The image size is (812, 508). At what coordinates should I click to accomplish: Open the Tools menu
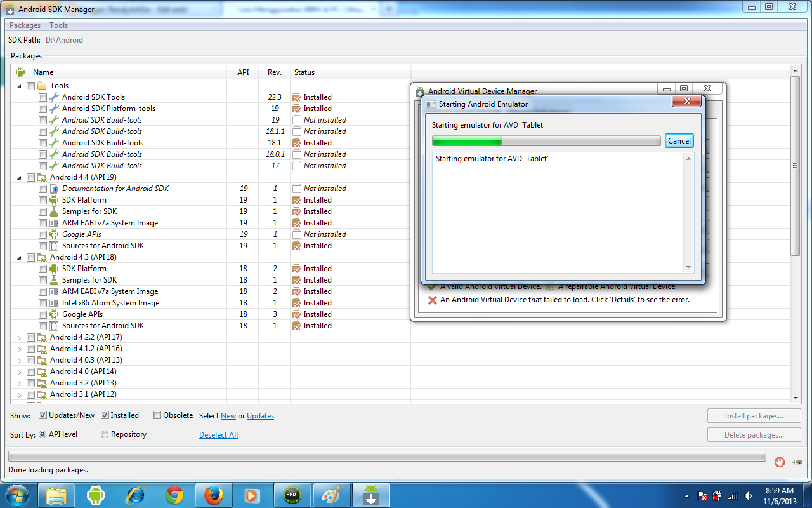[x=59, y=25]
